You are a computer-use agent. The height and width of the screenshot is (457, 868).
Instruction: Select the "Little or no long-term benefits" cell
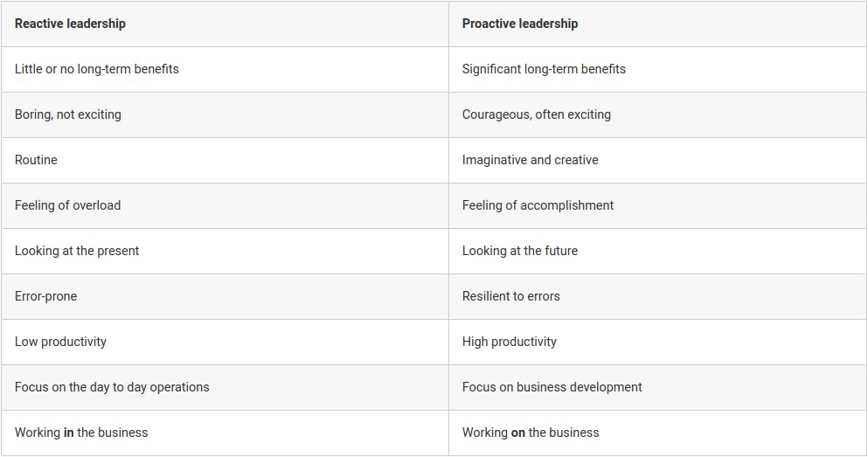tap(225, 69)
